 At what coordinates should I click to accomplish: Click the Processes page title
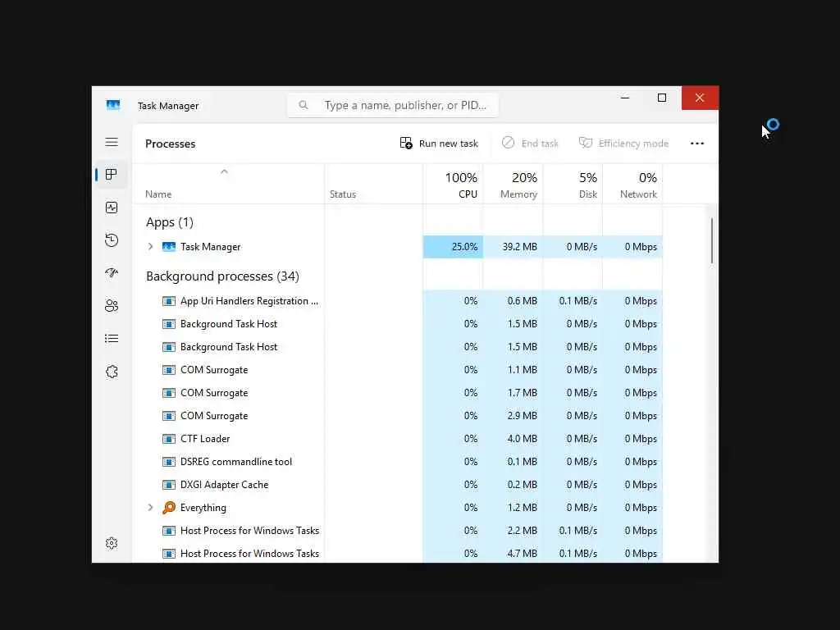(171, 144)
